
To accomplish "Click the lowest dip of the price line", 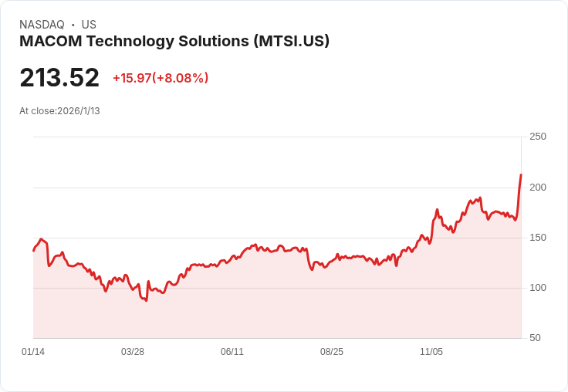I will 146,300.
